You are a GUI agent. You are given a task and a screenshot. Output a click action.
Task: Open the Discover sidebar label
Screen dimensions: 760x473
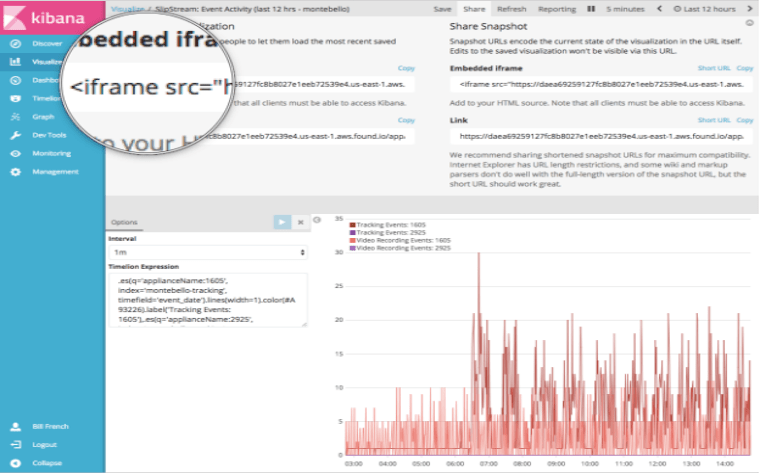(47, 44)
